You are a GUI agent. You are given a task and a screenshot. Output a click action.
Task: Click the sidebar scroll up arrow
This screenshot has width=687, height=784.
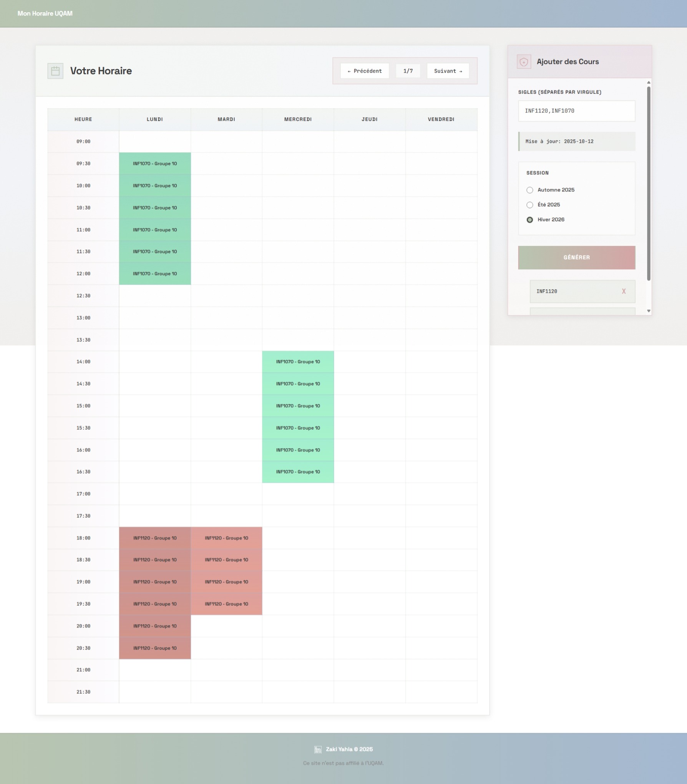pyautogui.click(x=649, y=83)
